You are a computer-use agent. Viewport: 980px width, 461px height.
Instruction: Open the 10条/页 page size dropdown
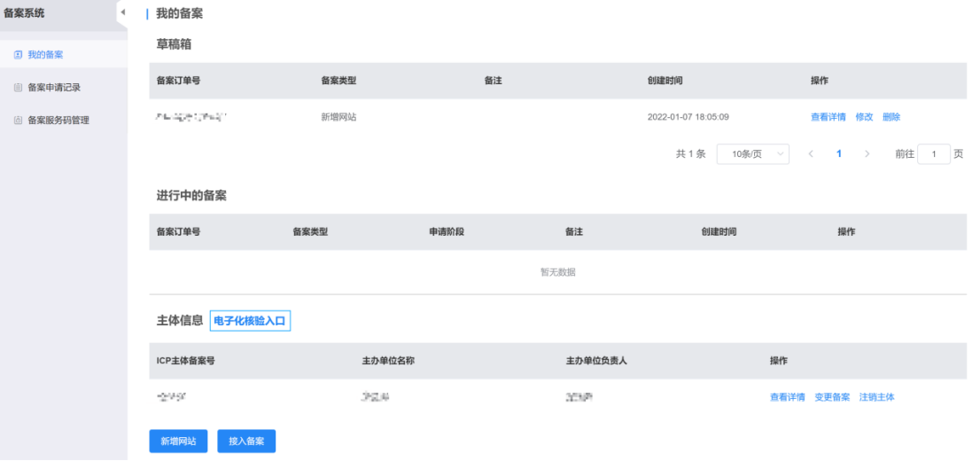[x=752, y=154]
